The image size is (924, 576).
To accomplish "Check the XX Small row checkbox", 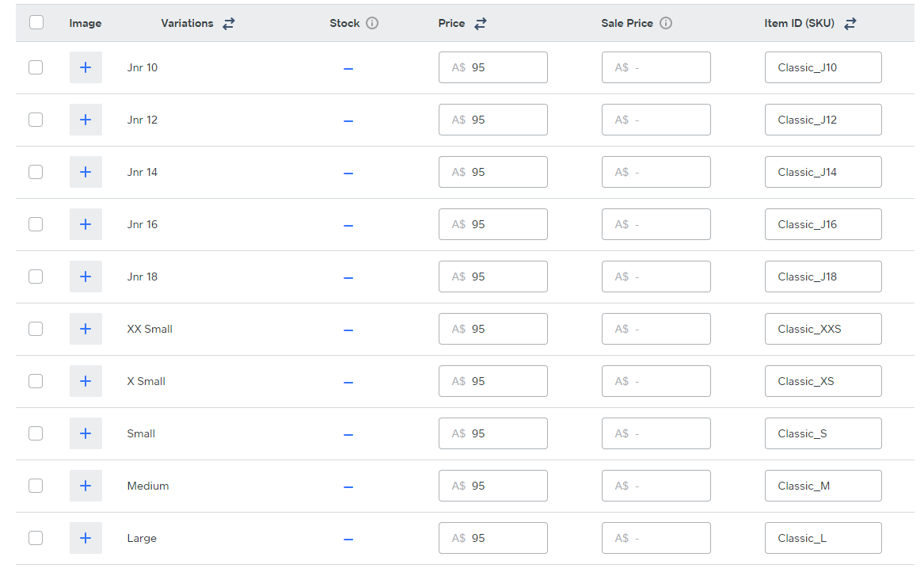I will click(x=36, y=329).
